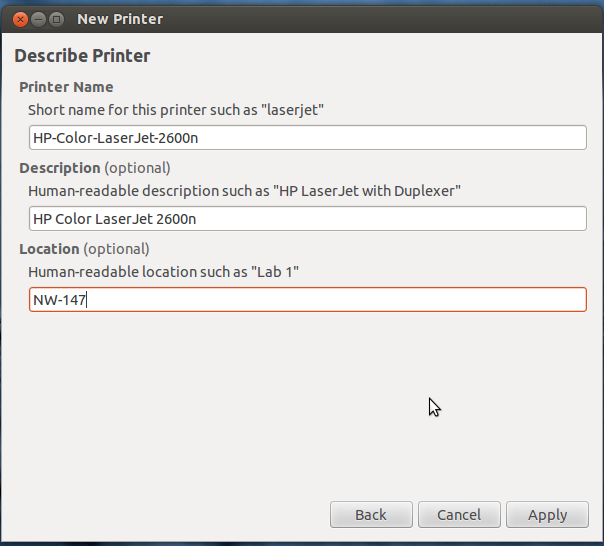Viewport: 604px width, 546px height.
Task: Focus the Printer Name input field
Action: coord(308,138)
